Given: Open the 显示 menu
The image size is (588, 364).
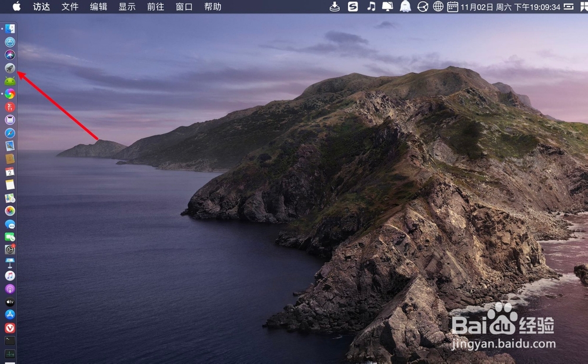Looking at the screenshot, I should coord(127,6).
